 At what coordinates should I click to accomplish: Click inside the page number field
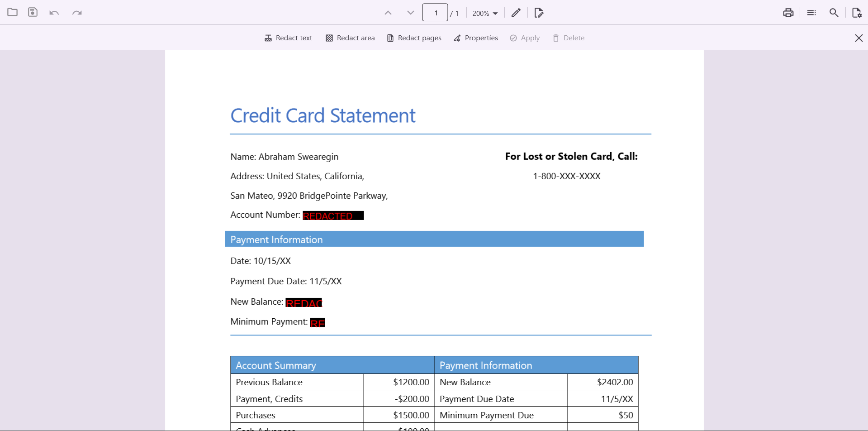[435, 12]
